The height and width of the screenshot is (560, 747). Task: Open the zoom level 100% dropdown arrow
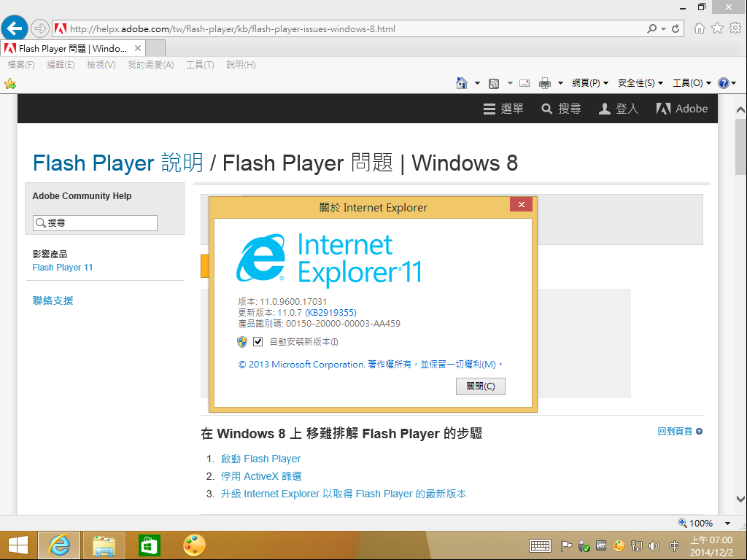click(x=727, y=524)
